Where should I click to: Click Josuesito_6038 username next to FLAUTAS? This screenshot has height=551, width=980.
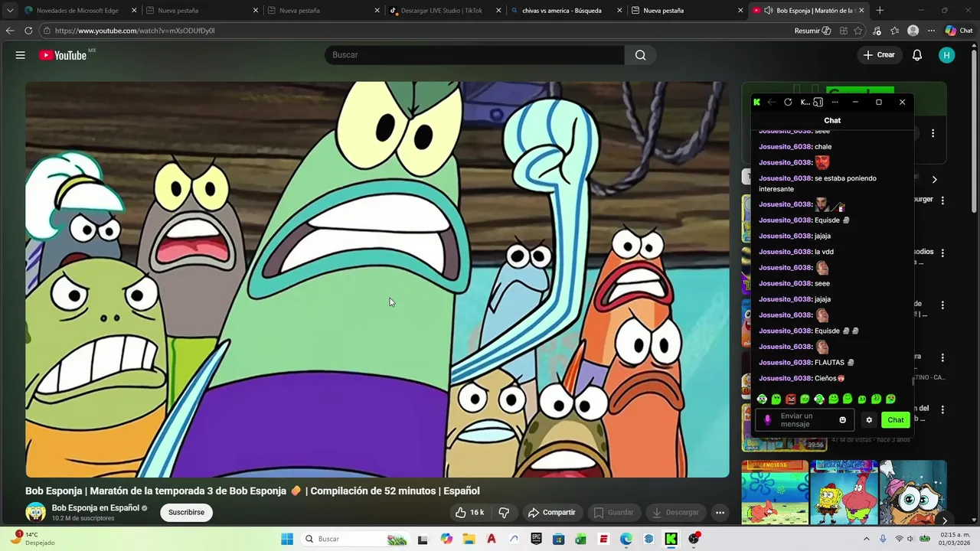coord(786,363)
